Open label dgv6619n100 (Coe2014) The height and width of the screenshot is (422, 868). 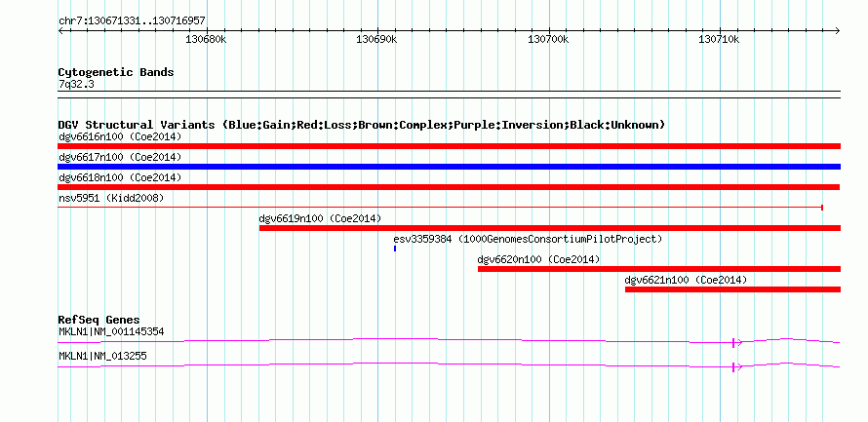320,218
